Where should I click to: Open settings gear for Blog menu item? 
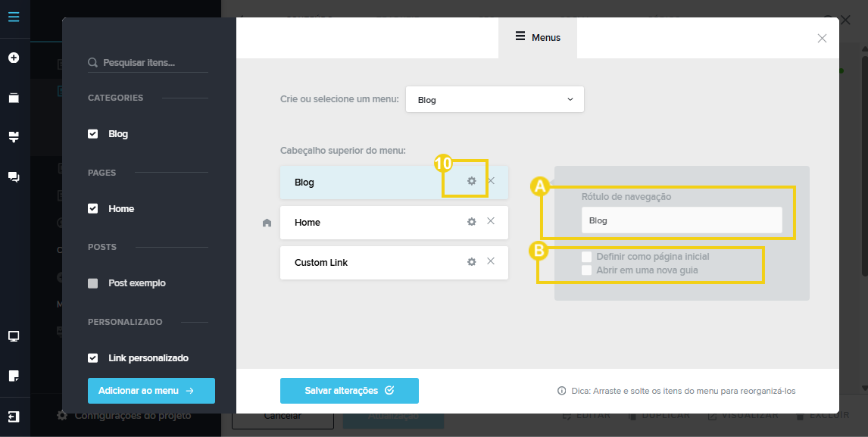[472, 180]
